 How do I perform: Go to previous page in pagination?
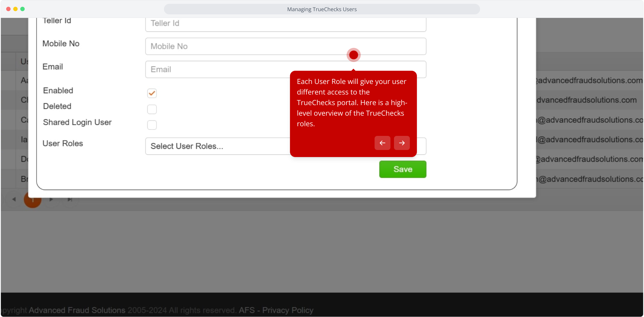tap(14, 200)
